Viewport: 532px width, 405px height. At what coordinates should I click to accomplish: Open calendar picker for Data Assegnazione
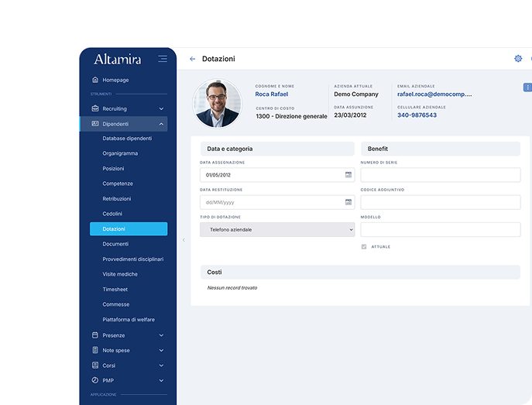click(x=348, y=175)
